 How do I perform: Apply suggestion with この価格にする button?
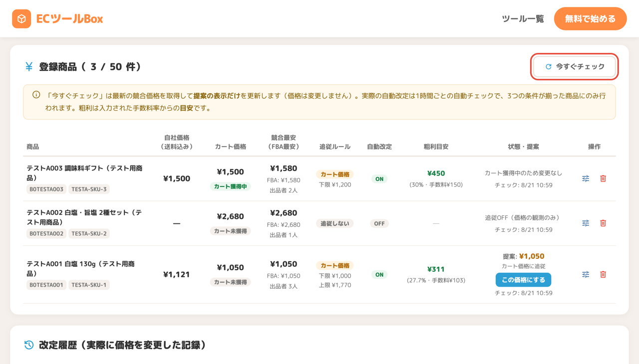click(x=523, y=280)
